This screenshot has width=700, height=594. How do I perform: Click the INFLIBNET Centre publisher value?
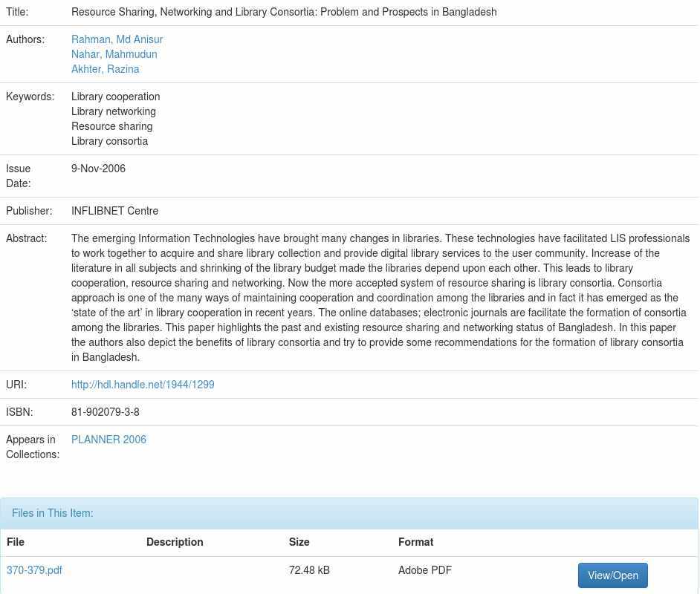click(x=114, y=211)
